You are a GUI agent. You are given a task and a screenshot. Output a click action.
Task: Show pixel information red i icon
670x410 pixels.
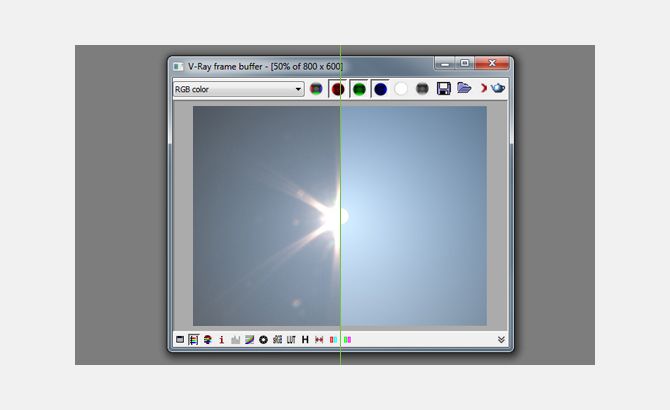221,340
